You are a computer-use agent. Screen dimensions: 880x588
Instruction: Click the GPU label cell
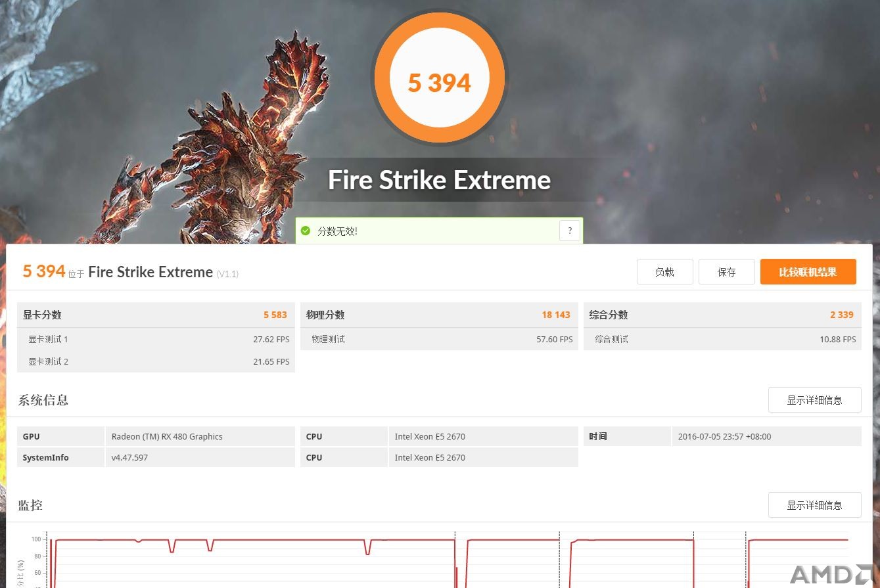tap(60, 436)
